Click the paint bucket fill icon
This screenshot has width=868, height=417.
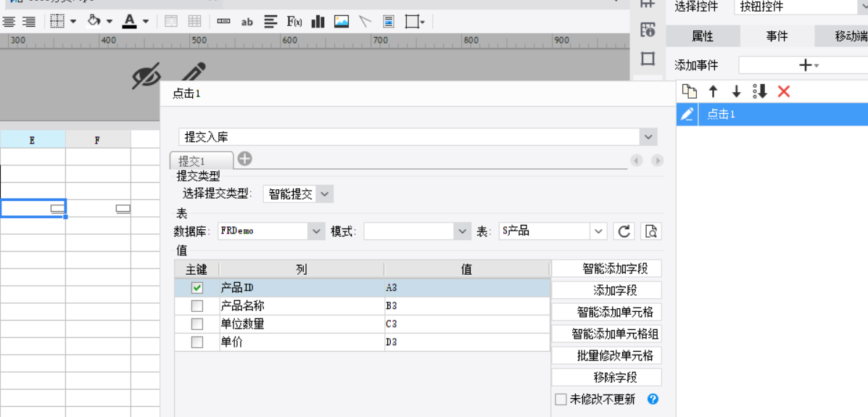(95, 22)
